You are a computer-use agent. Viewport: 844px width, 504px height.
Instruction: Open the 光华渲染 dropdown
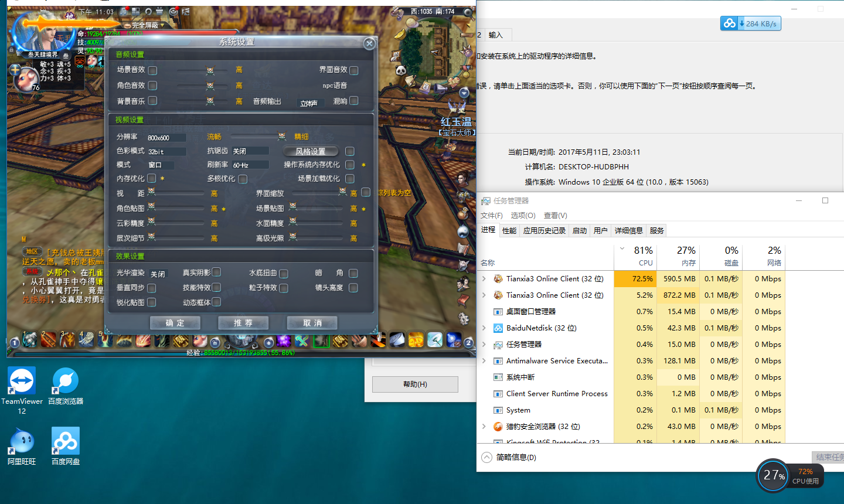pos(158,274)
